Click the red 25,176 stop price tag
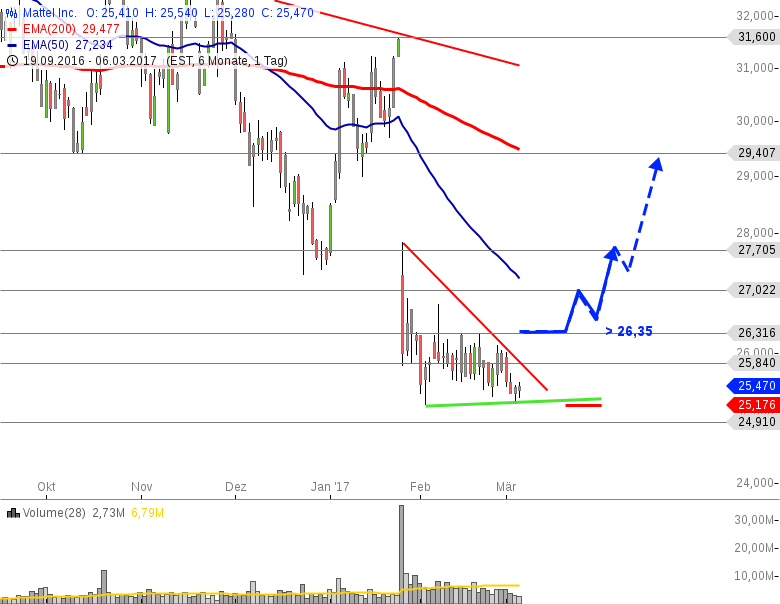The image size is (780, 604). tap(753, 405)
